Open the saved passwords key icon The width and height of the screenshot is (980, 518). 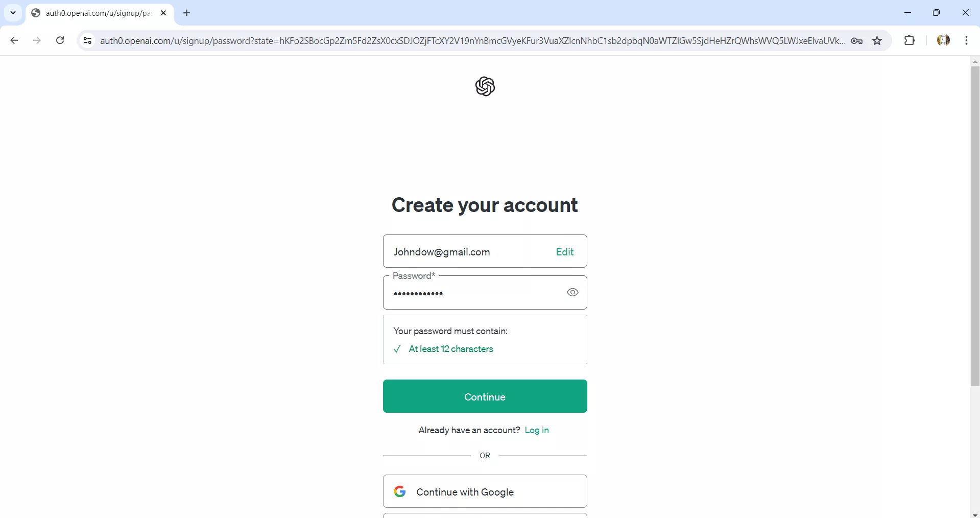tap(857, 41)
